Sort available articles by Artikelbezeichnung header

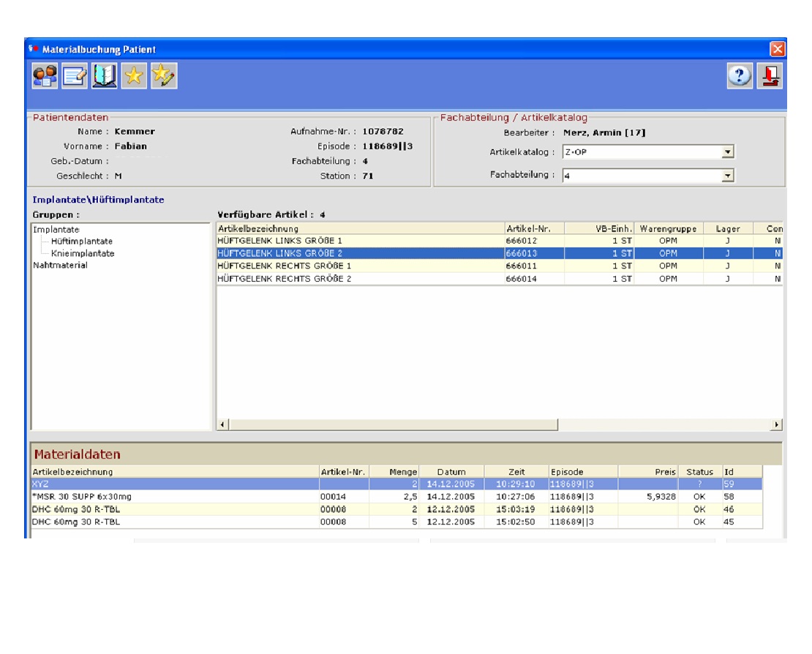[361, 228]
